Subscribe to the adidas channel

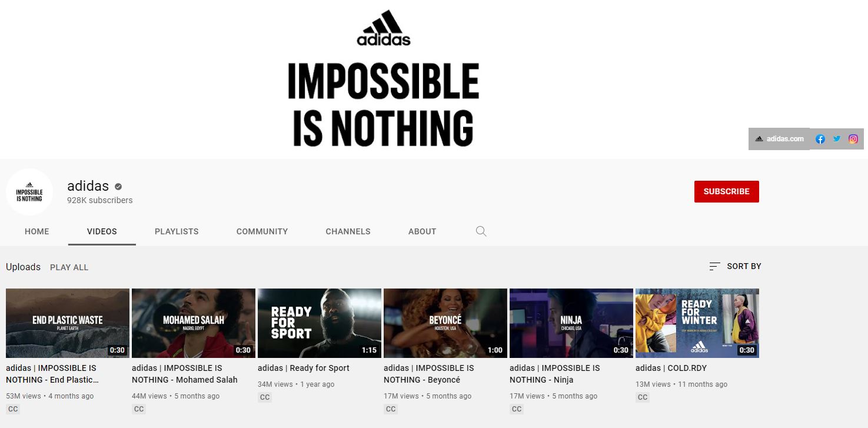click(x=727, y=191)
